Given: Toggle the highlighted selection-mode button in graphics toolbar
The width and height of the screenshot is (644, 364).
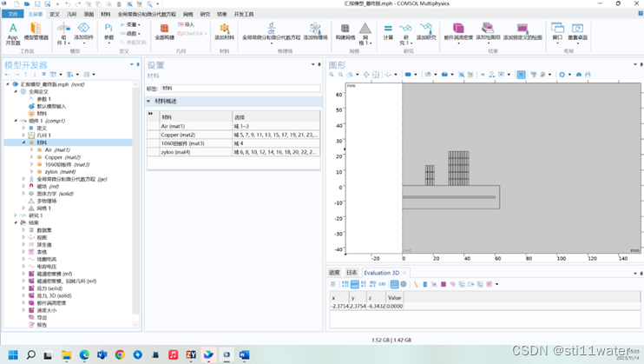Looking at the screenshot, I should [x=521, y=75].
